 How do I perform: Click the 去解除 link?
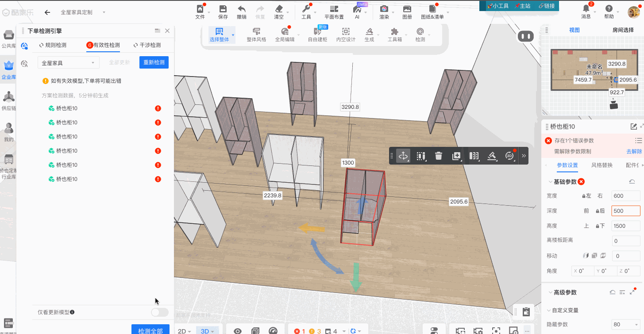coord(633,151)
